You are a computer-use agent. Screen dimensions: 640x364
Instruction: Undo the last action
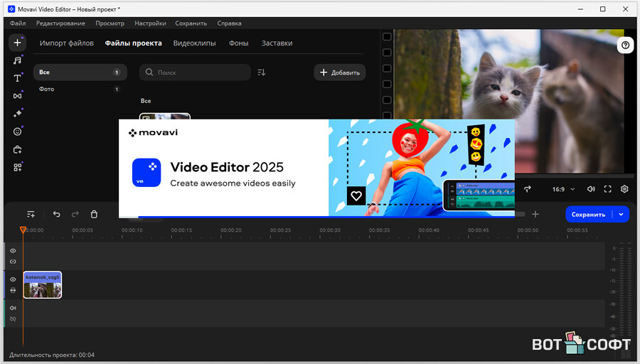(x=56, y=214)
